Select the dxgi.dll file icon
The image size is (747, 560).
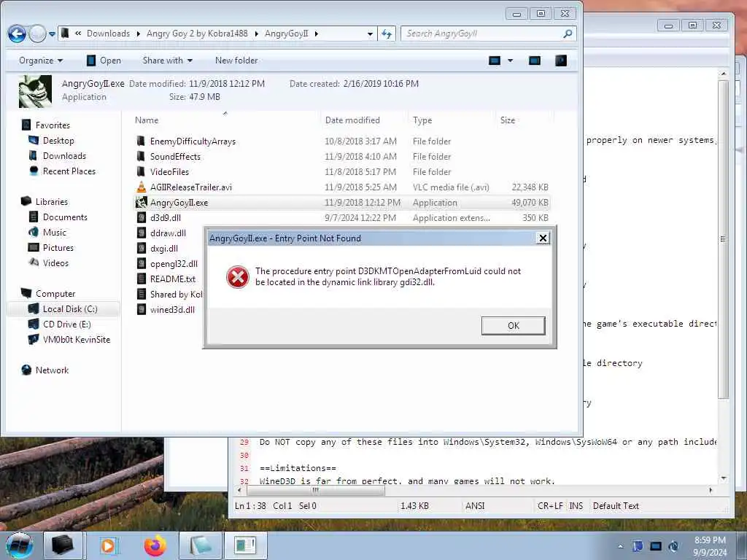click(141, 248)
